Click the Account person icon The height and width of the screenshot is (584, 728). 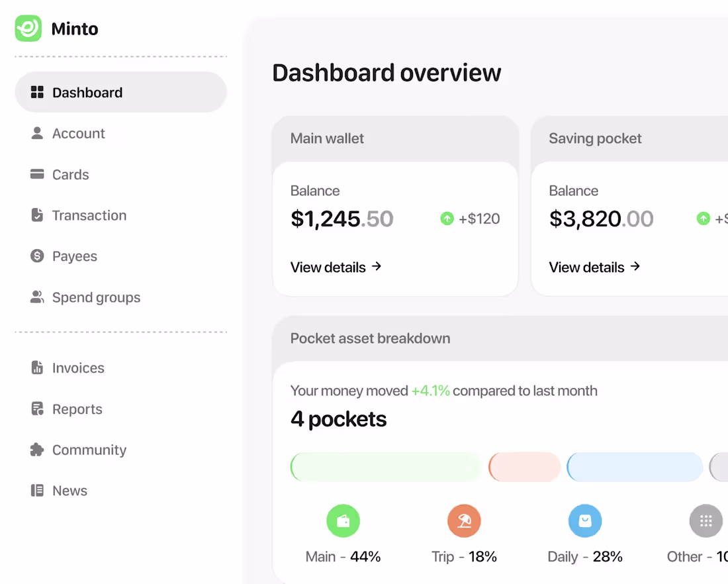[x=37, y=133]
